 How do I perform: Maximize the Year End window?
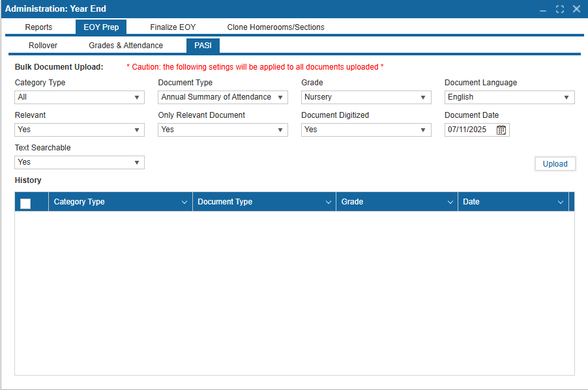[559, 9]
